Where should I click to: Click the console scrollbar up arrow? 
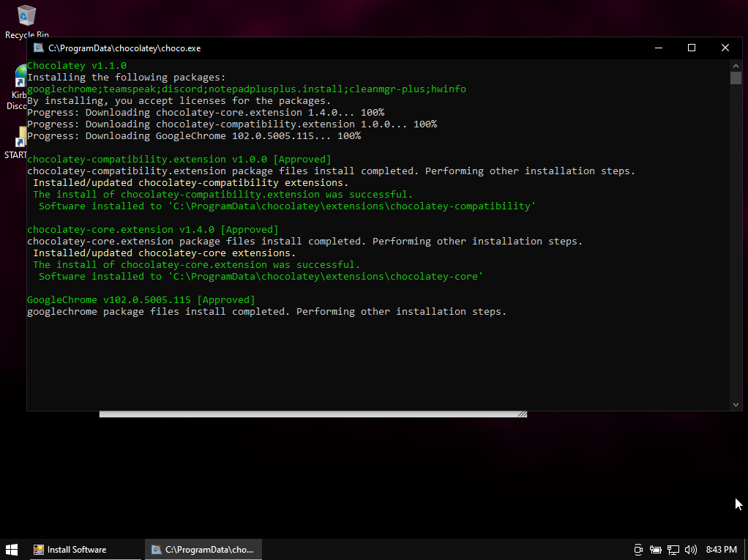pyautogui.click(x=736, y=65)
